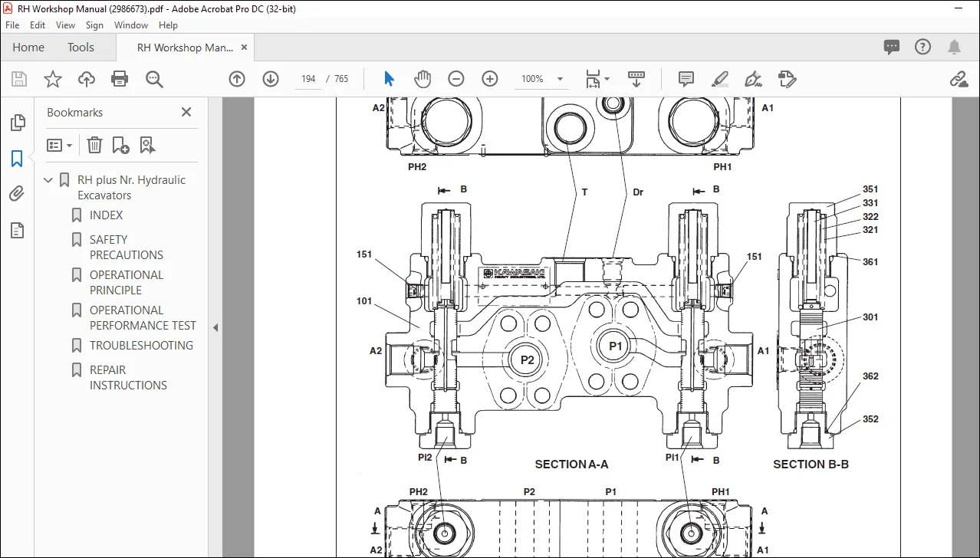This screenshot has width=980, height=558.
Task: Open the Edit menu
Action: pyautogui.click(x=37, y=25)
